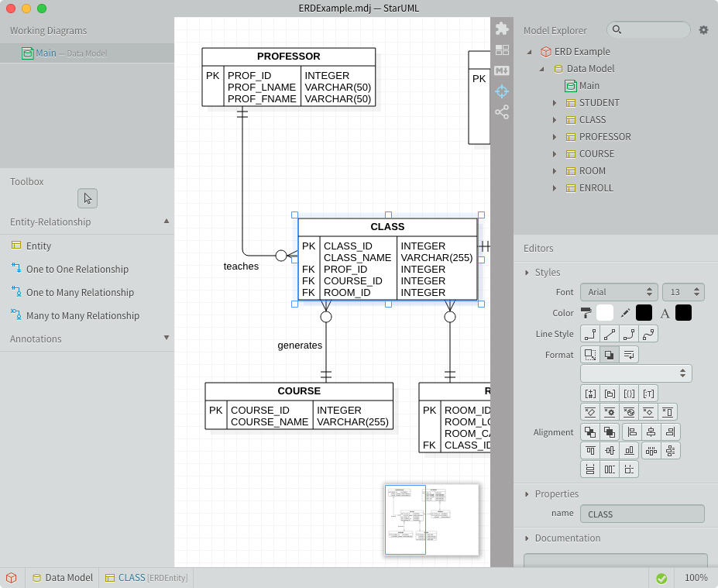Click Data Model in the status bar
This screenshot has height=588, width=718.
68,578
